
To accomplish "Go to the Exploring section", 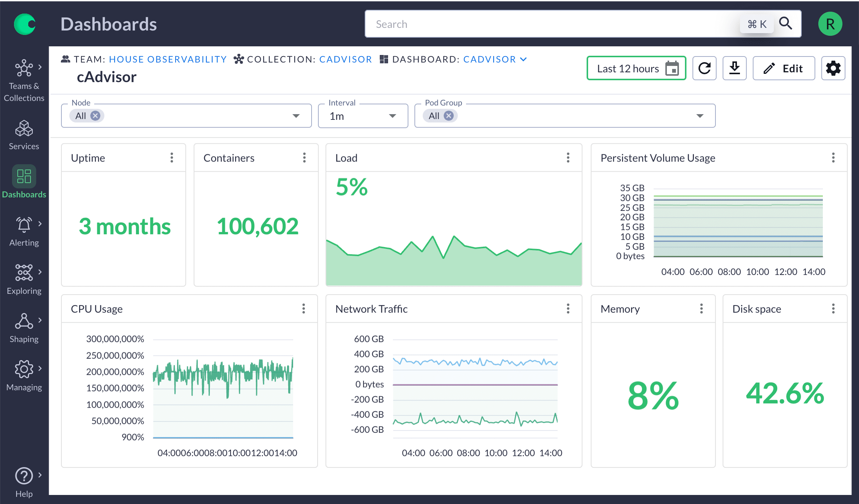I will point(24,278).
